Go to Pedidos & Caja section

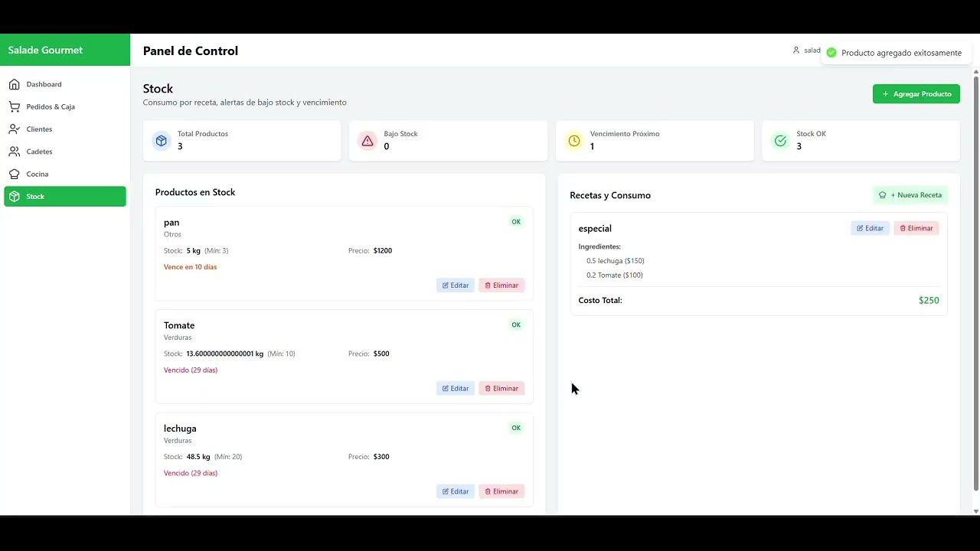tap(65, 106)
